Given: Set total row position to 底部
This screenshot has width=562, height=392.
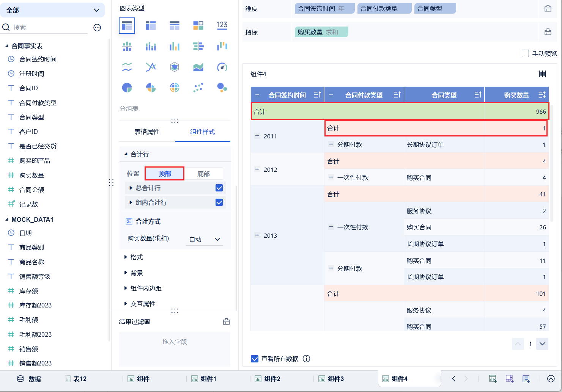Looking at the screenshot, I should pos(204,174).
